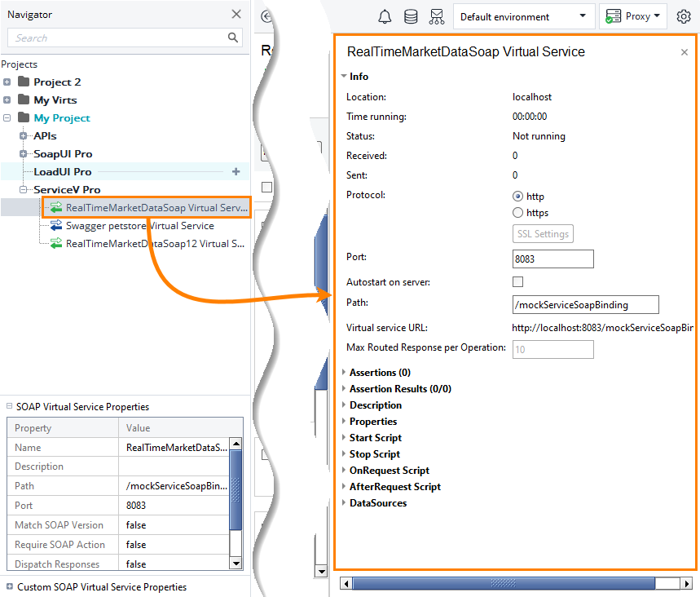Close the Navigator panel

click(236, 15)
